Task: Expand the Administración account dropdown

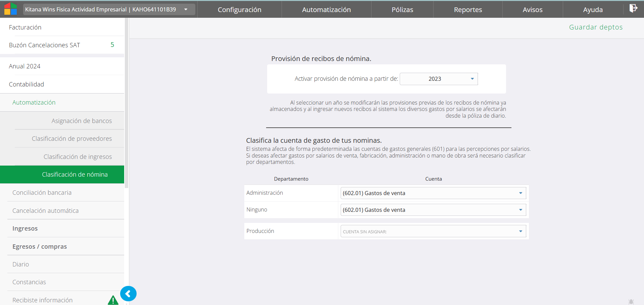Action: pyautogui.click(x=433, y=193)
